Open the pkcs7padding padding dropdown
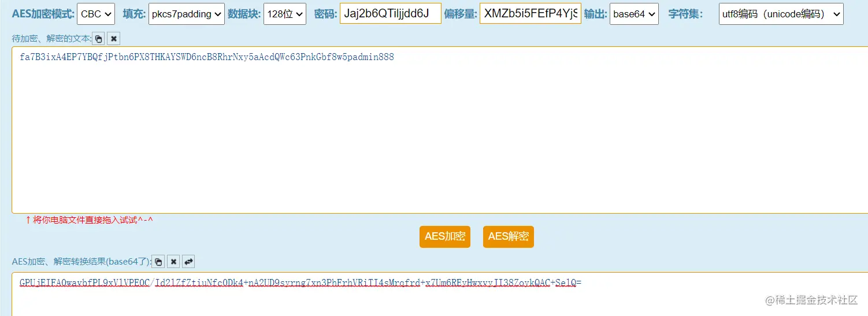 point(187,14)
